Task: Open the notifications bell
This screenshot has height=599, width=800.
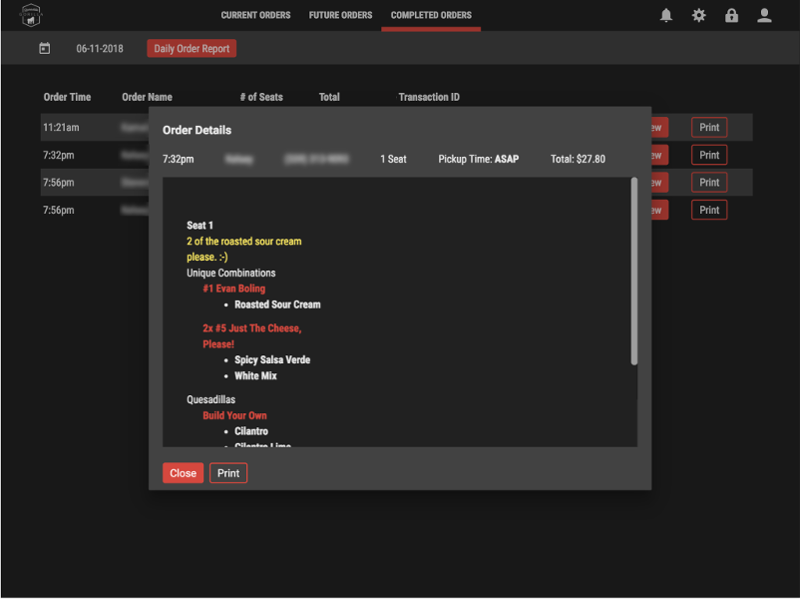Action: (666, 15)
